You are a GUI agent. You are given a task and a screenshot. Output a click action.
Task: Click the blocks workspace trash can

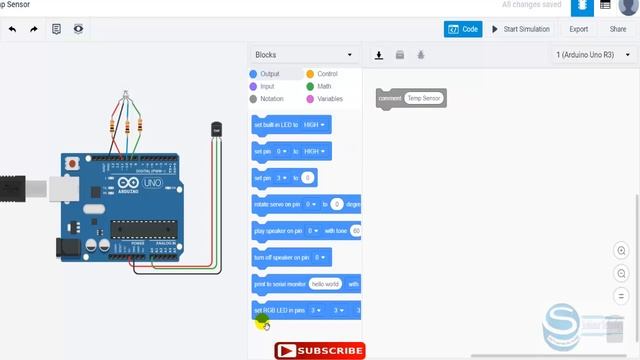(x=615, y=329)
